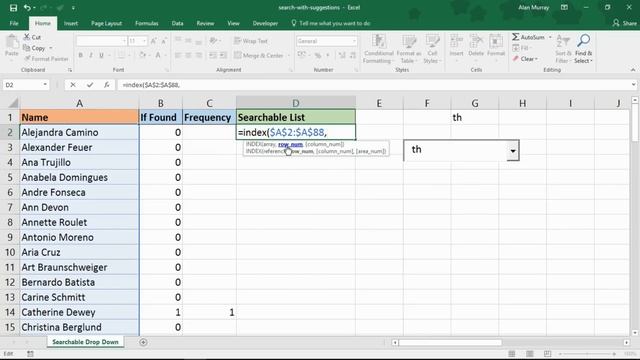Screen dimensions: 640x360
Task: Open Sort & Filter menu
Action: point(563,49)
